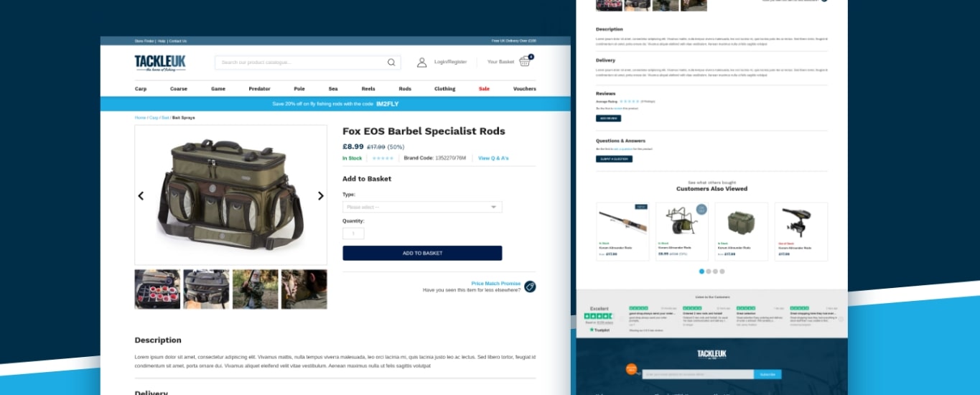The height and width of the screenshot is (395, 980).
Task: Select first carousel pagination dot
Action: (702, 271)
